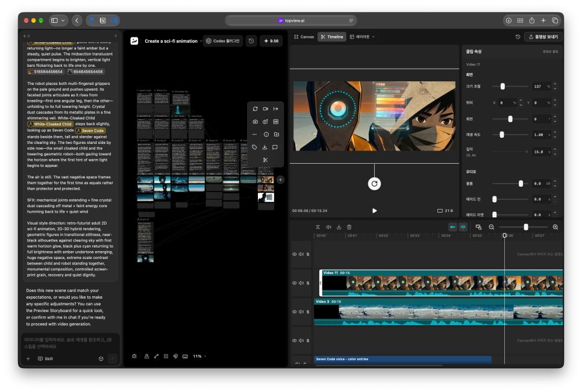Click the timeline zoom slider handle
The width and height of the screenshot is (582, 392).
click(525, 227)
